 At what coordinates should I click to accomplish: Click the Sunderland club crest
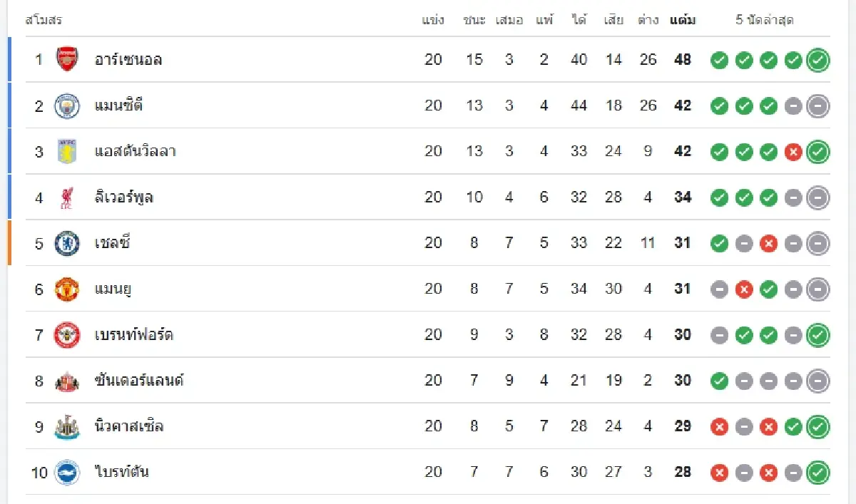tap(68, 381)
